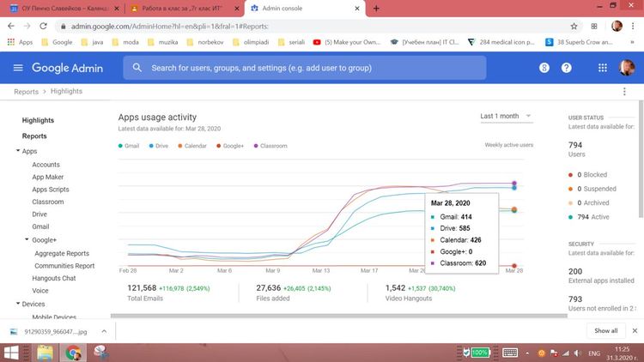The height and width of the screenshot is (362, 644).
Task: Open Classroom report in sidebar
Action: (x=47, y=202)
